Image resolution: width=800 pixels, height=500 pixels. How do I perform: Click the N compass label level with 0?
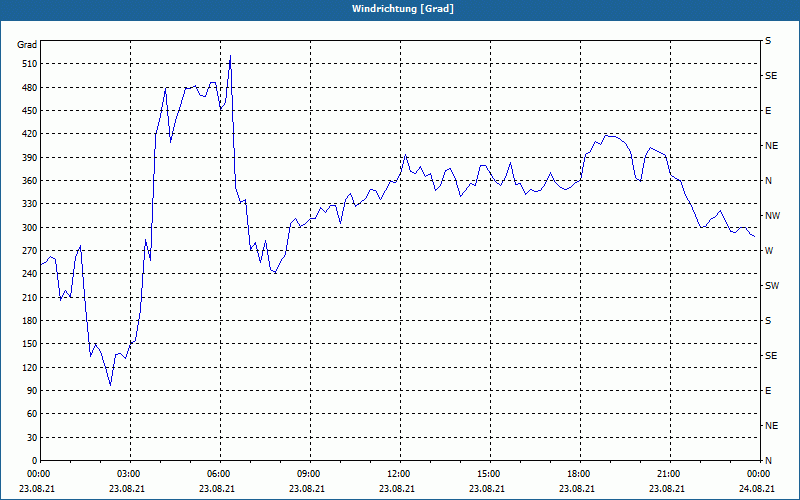pyautogui.click(x=768, y=461)
